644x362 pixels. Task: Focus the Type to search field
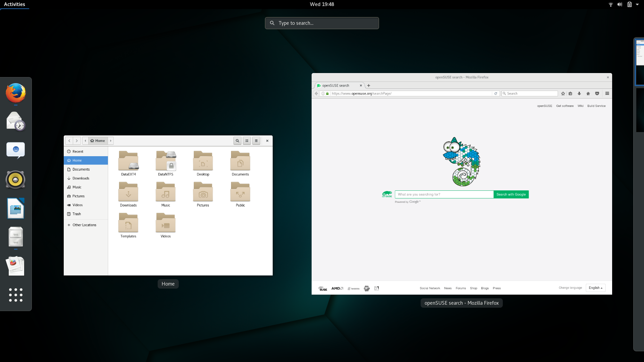pos(322,23)
